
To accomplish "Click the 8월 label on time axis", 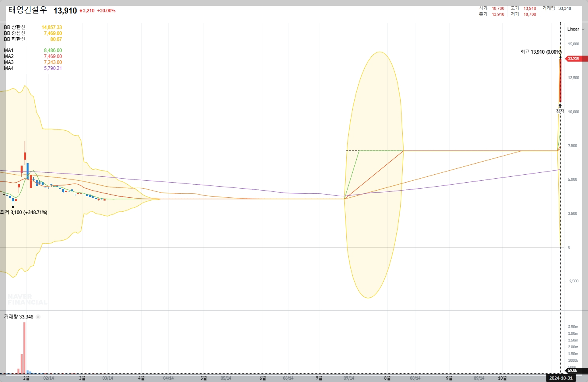I will 387,378.
